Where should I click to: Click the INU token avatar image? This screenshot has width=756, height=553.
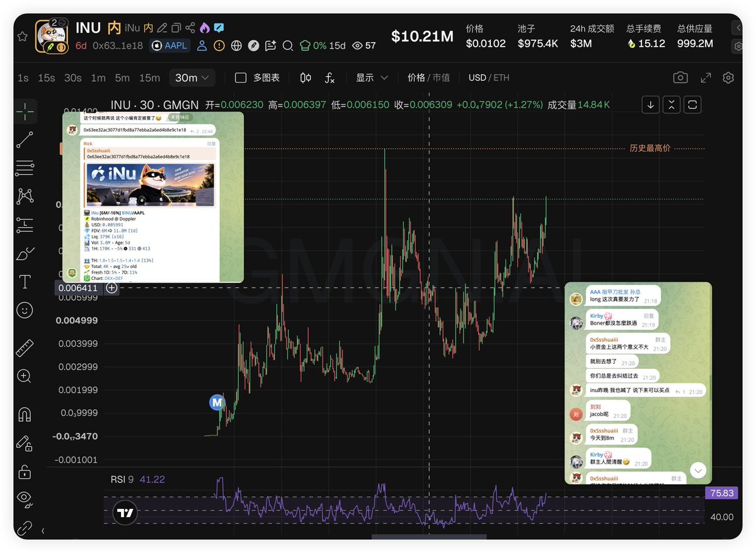[52, 37]
